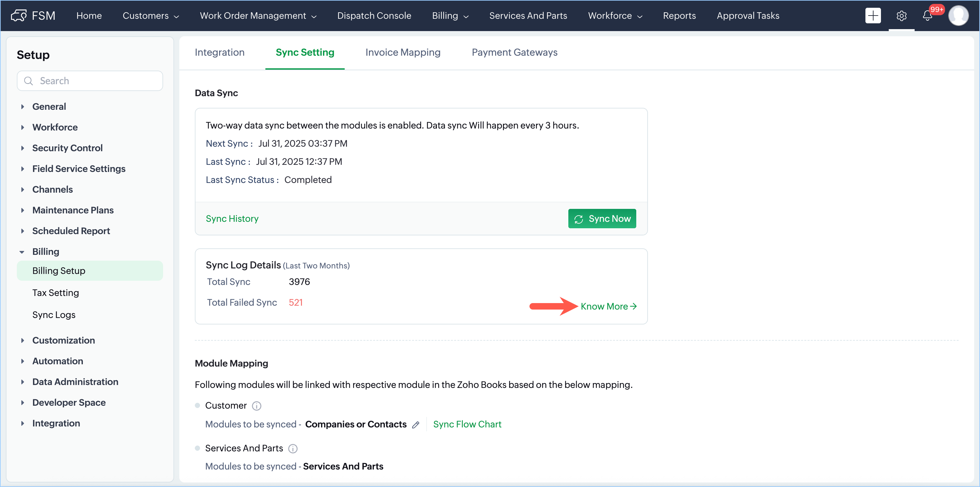Click the Know More link
The image size is (980, 487).
608,307
